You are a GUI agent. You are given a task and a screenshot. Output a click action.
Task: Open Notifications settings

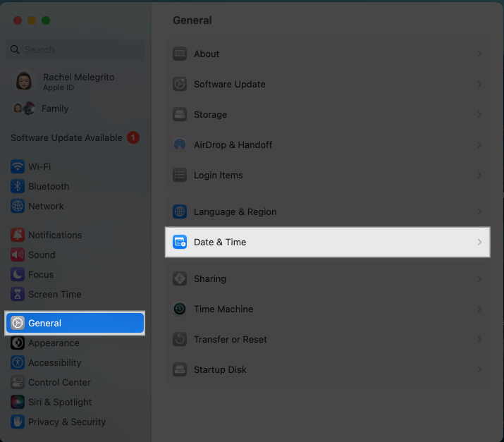click(x=75, y=235)
